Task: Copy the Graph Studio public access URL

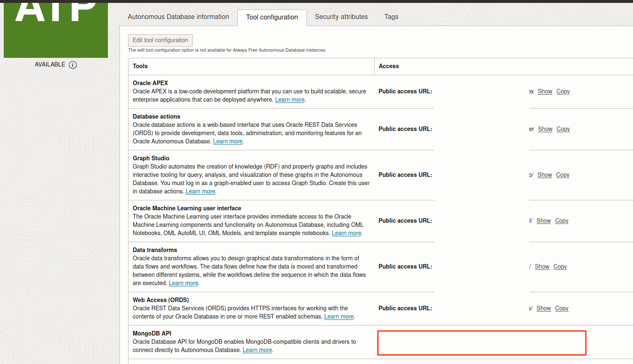Action: pos(562,174)
